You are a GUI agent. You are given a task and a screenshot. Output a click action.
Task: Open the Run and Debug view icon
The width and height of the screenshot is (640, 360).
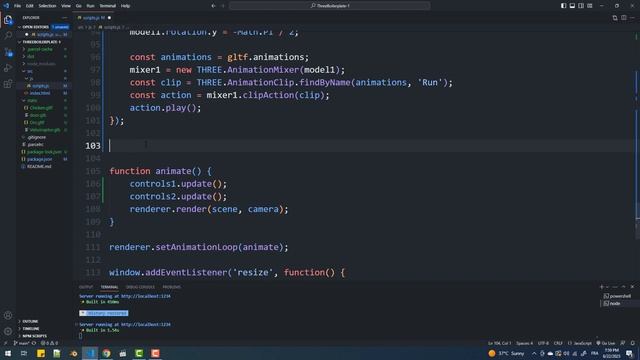(8, 68)
